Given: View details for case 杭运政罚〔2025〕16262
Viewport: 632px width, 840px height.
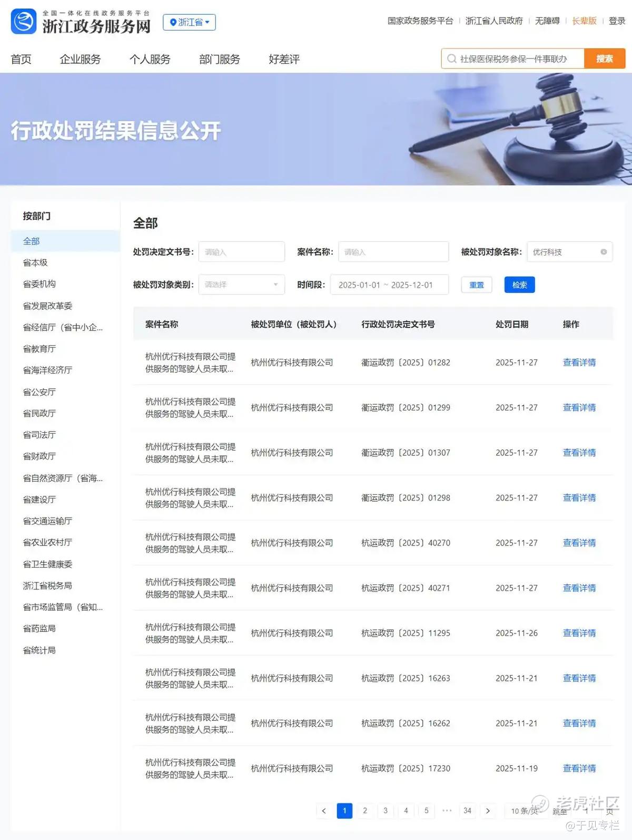Looking at the screenshot, I should coord(579,723).
